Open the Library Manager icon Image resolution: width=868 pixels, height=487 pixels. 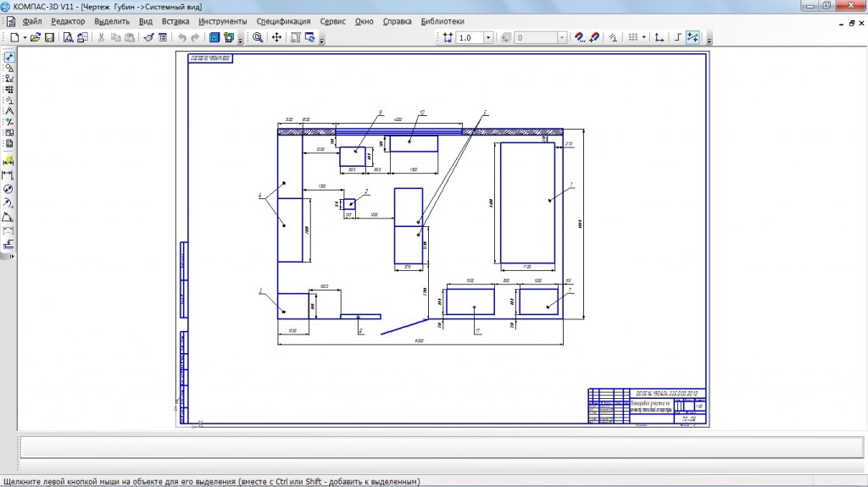[214, 37]
